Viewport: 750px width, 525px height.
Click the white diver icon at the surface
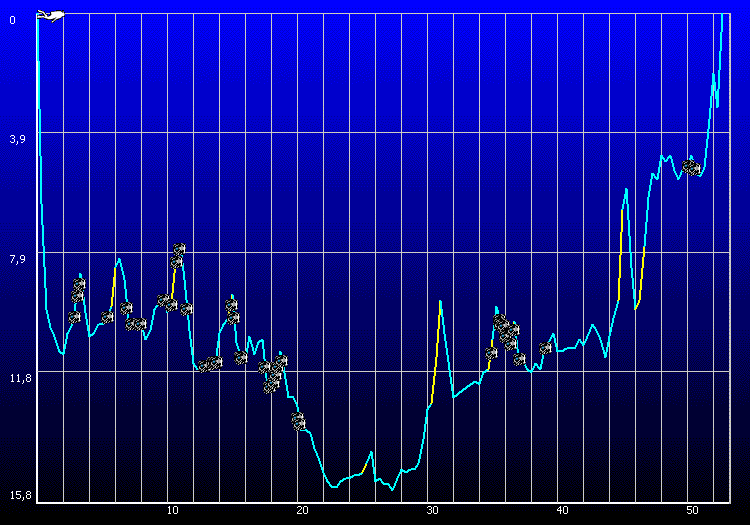[x=51, y=16]
